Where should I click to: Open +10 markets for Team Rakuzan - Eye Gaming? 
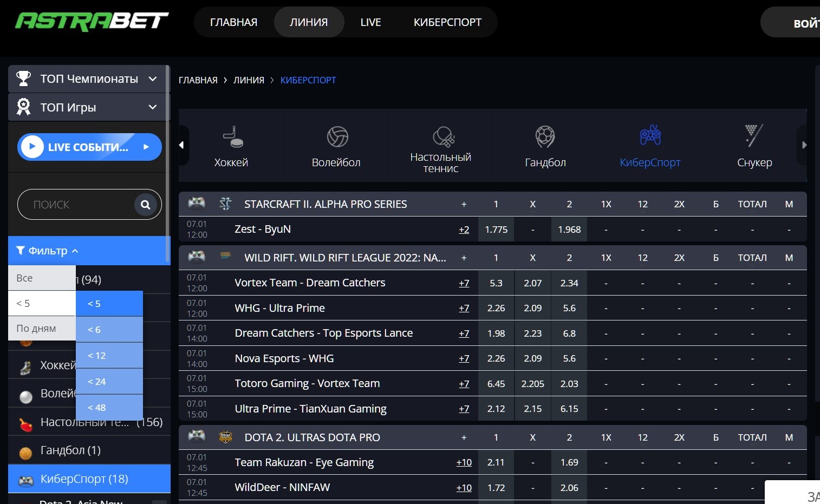[464, 462]
